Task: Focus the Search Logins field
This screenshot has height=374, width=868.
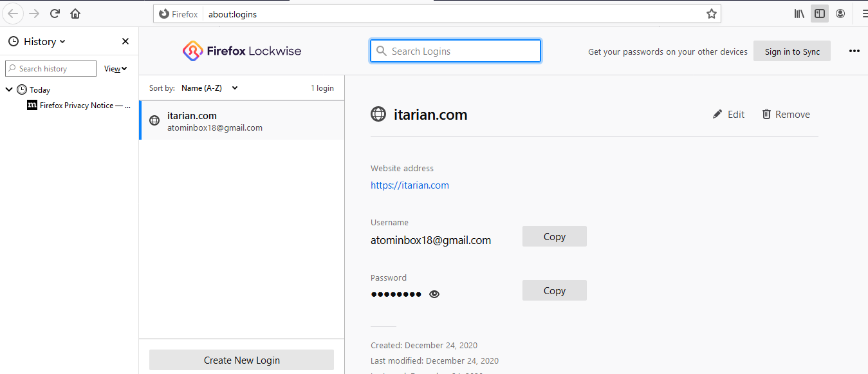Action: pos(456,51)
